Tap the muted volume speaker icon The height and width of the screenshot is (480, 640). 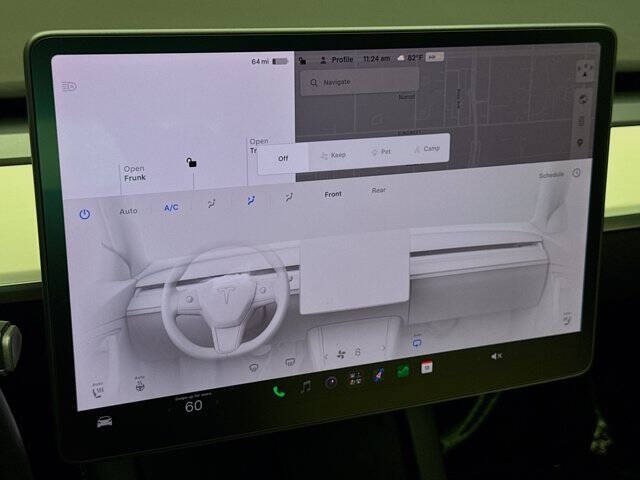tap(497, 356)
